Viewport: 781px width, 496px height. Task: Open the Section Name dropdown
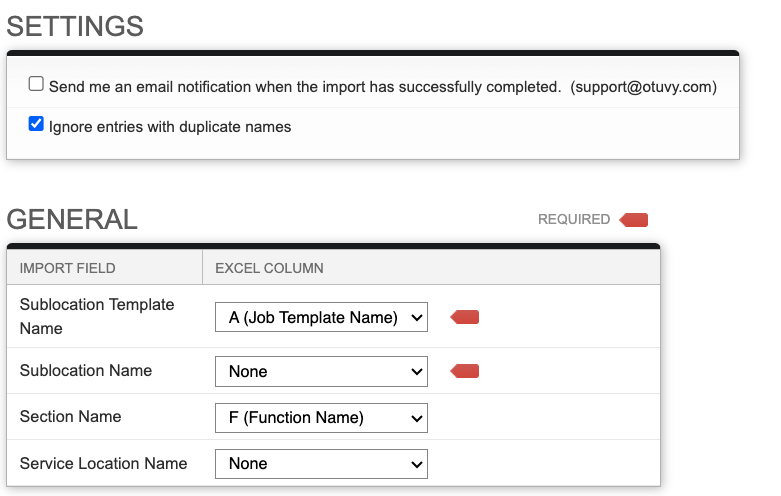(x=321, y=418)
